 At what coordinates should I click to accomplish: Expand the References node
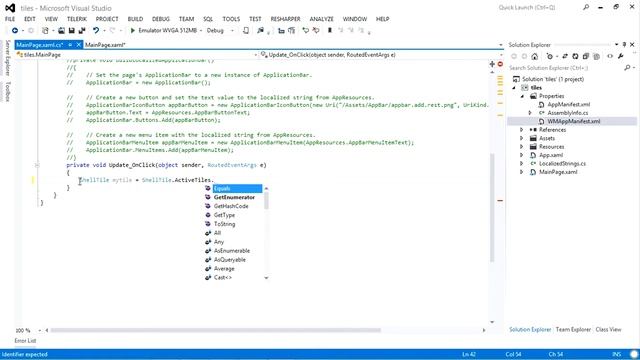(x=522, y=130)
